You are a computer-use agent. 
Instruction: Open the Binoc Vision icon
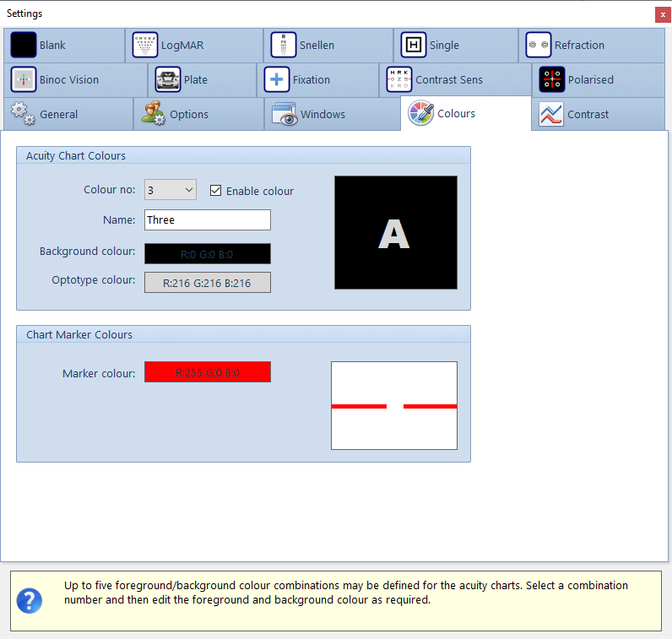[24, 79]
